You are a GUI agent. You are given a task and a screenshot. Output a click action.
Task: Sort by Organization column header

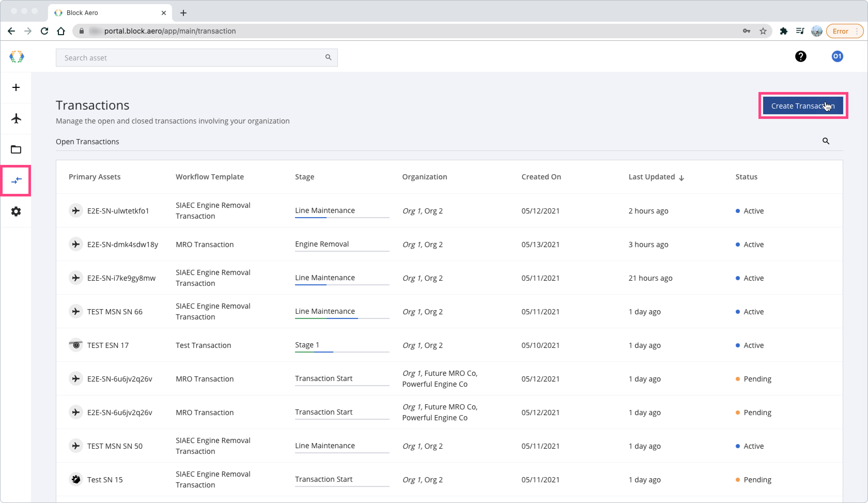pyautogui.click(x=424, y=177)
